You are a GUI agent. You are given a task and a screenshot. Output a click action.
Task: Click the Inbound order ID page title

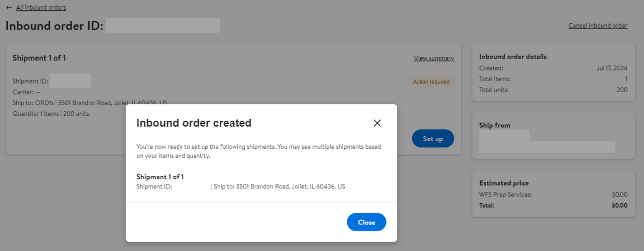[54, 26]
